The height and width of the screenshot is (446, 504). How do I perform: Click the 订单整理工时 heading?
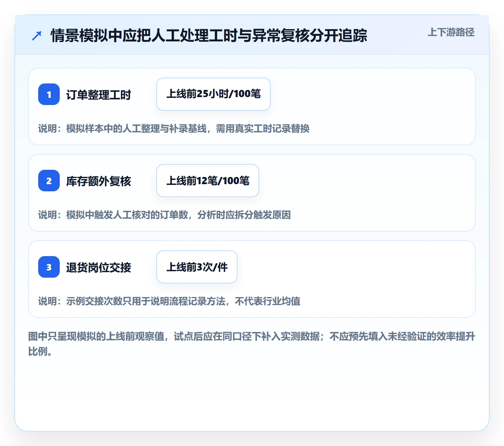[99, 95]
